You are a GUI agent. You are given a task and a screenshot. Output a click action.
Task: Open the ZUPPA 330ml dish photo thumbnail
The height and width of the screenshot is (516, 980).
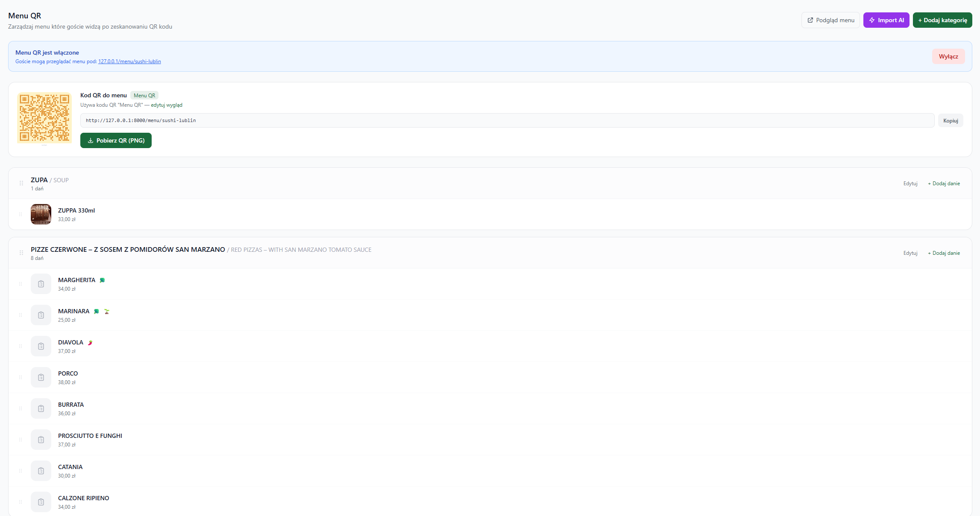(x=41, y=214)
